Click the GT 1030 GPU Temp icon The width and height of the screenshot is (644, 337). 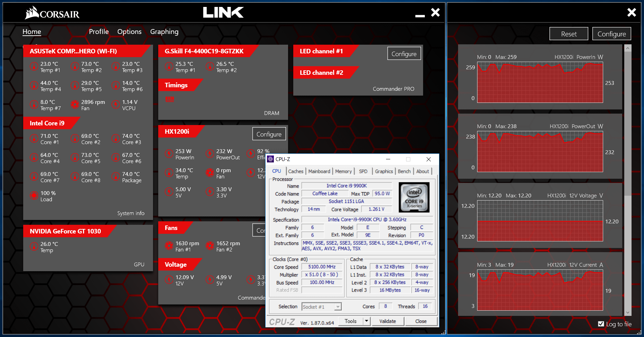(34, 247)
